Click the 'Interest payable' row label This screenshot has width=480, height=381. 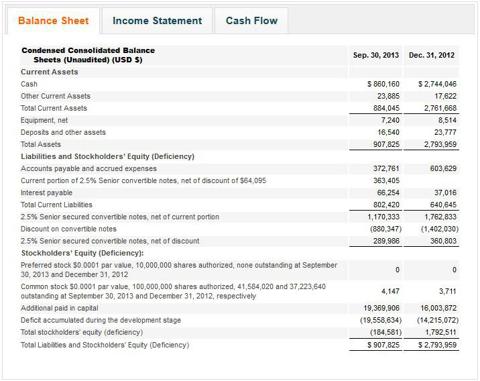tap(46, 193)
